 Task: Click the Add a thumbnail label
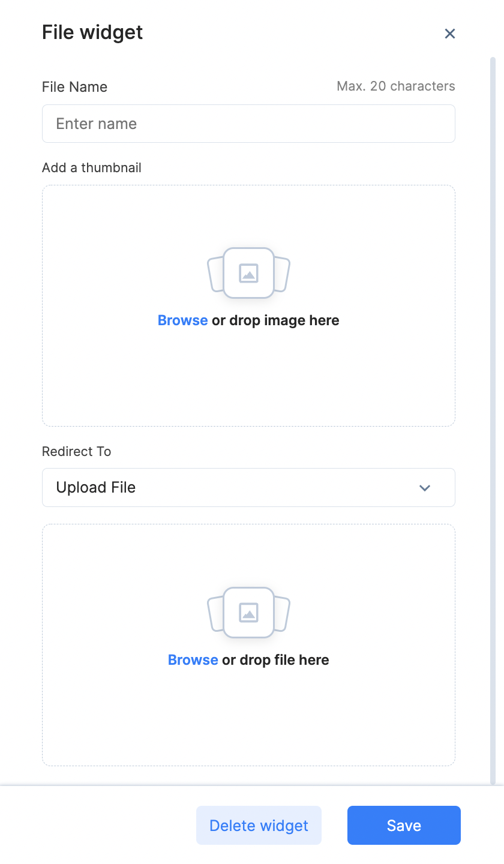point(91,167)
